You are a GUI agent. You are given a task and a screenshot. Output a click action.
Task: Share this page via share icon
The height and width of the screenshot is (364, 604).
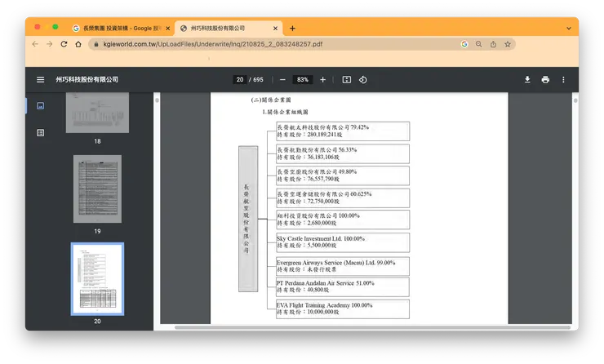[493, 44]
